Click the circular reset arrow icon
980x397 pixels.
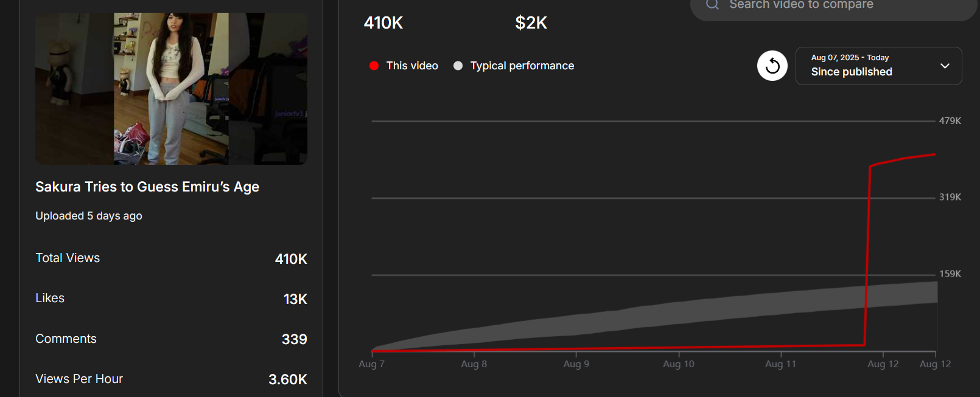click(772, 66)
